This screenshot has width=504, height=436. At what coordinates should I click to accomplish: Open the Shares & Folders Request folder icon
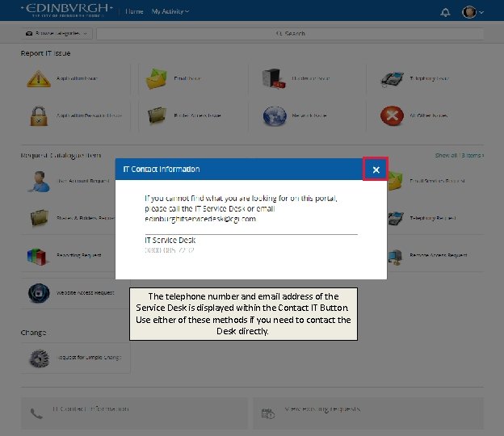click(x=40, y=217)
